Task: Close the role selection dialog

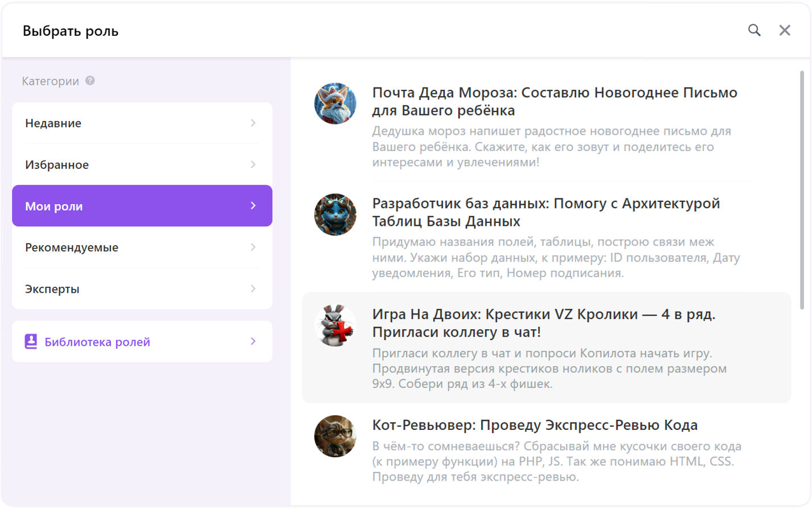Action: pos(785,31)
